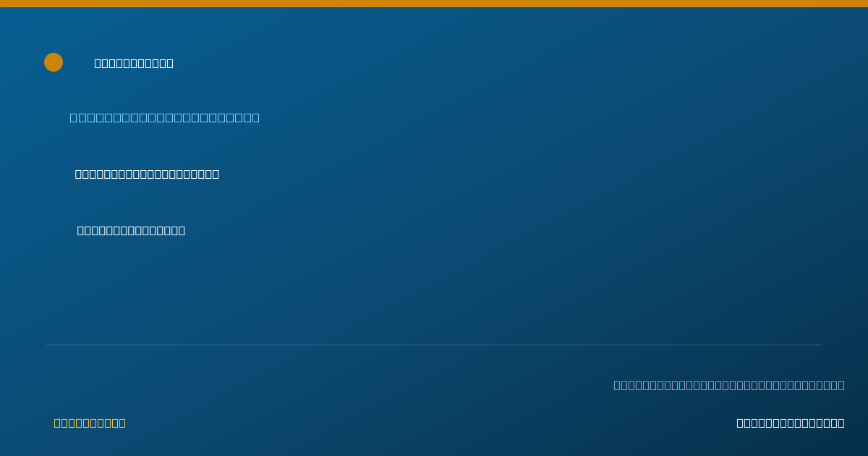Open the yellow footer text at bottom left
Screen dimensions: 868x456
[90, 423]
